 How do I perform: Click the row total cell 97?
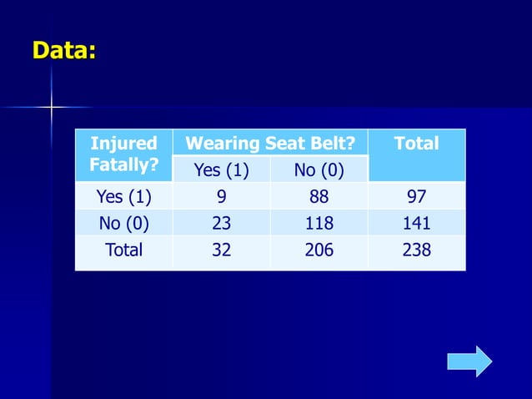416,197
